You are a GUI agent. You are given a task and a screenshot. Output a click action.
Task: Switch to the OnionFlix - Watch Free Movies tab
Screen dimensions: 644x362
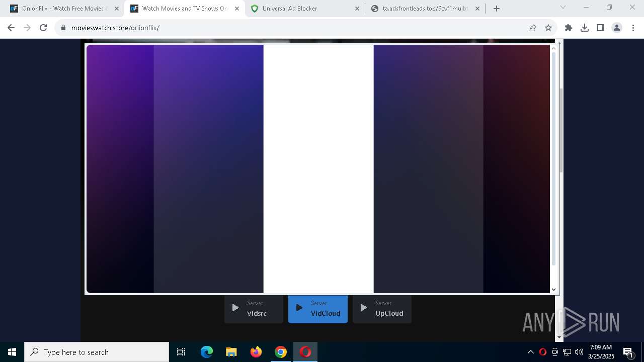click(x=63, y=9)
